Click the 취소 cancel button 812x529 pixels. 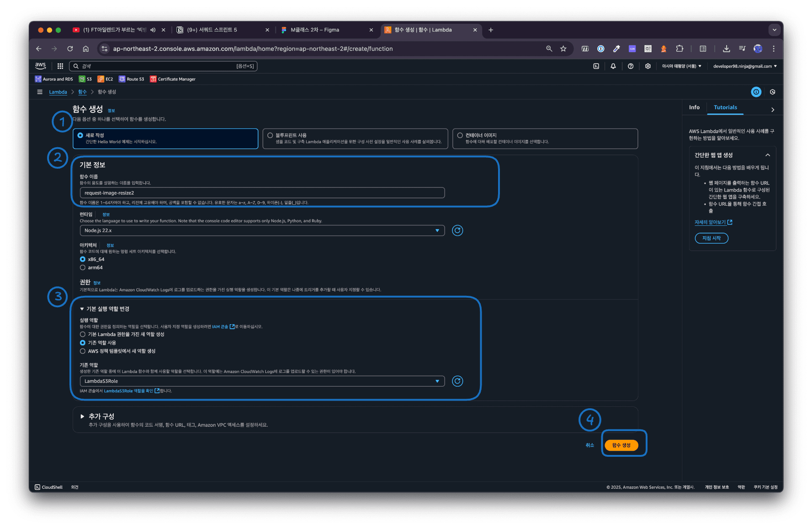pos(590,445)
